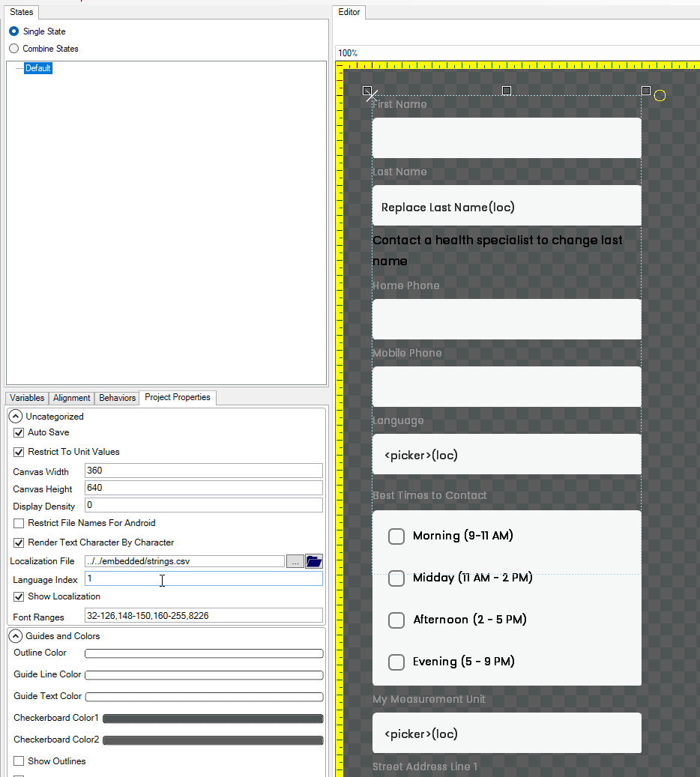This screenshot has width=700, height=777.
Task: Switch to the Variables tab
Action: pos(27,398)
